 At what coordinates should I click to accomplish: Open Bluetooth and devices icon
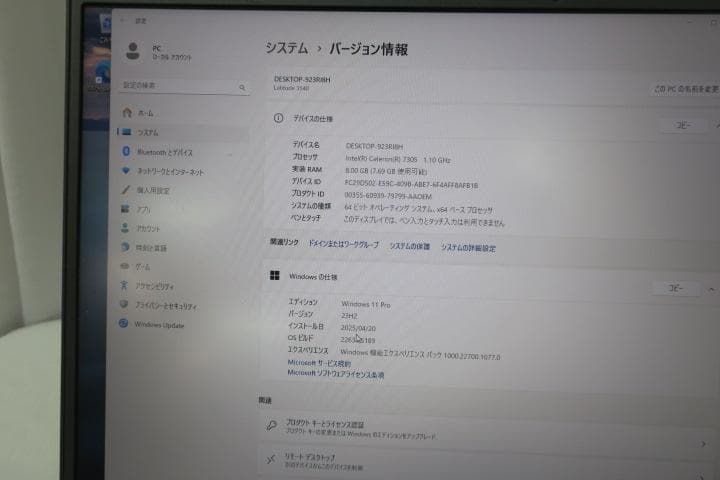click(126, 151)
